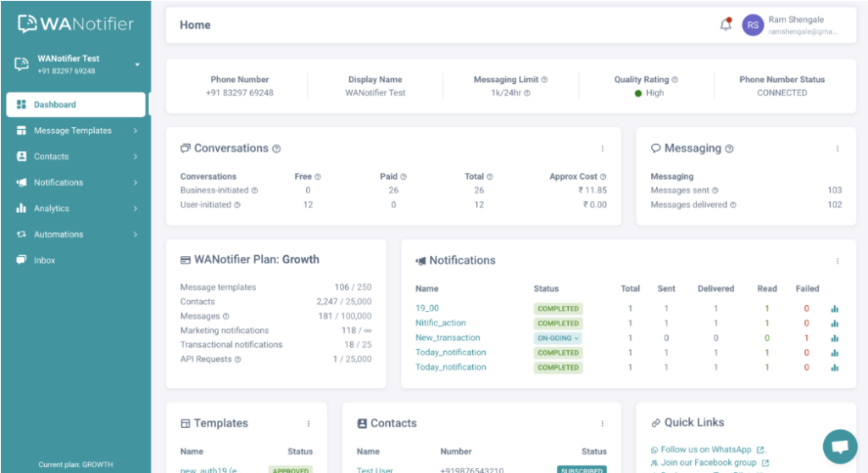Go to Contacts in the sidebar
The height and width of the screenshot is (473, 868).
point(51,157)
